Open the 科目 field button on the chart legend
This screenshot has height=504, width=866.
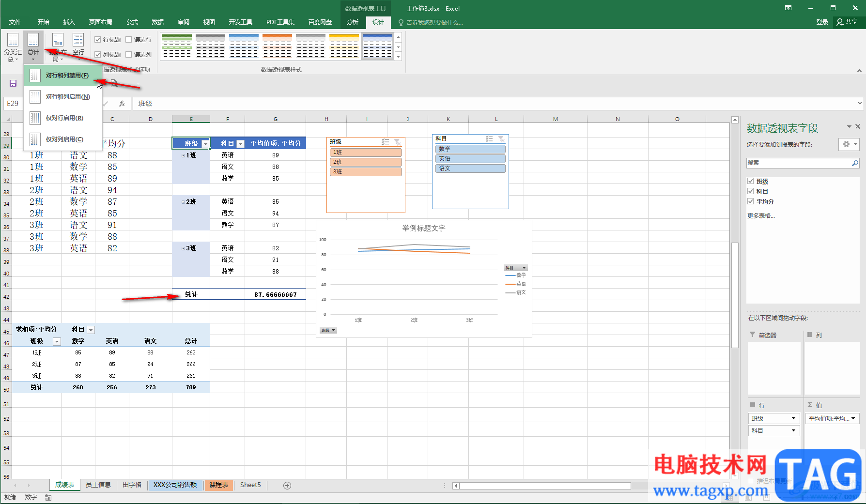point(516,268)
